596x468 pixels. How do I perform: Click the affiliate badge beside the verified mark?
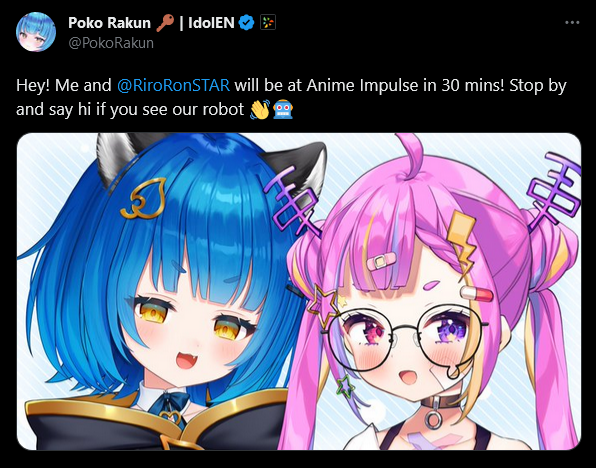[x=268, y=23]
